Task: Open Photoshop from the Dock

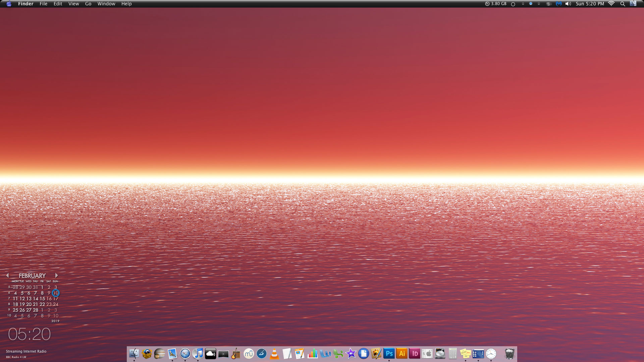Action: coord(389,354)
